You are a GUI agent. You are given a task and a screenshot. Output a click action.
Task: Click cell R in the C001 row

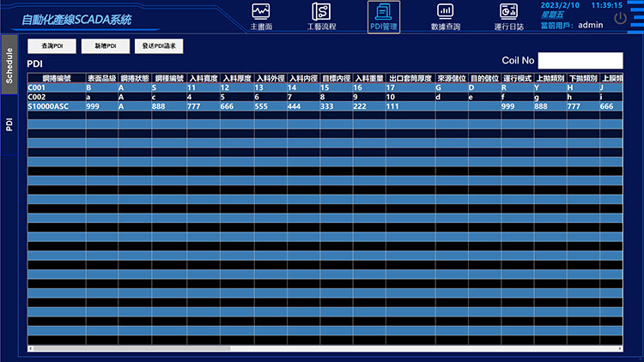(518, 87)
